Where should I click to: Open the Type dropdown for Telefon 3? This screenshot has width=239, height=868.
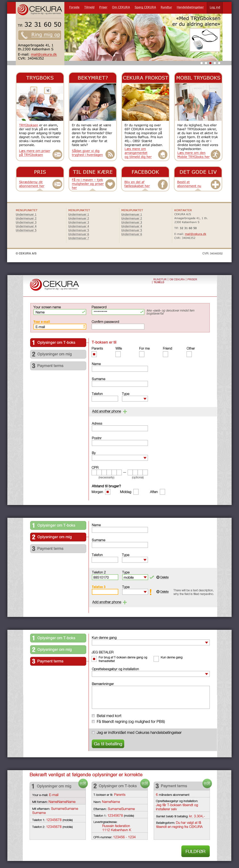[135, 592]
